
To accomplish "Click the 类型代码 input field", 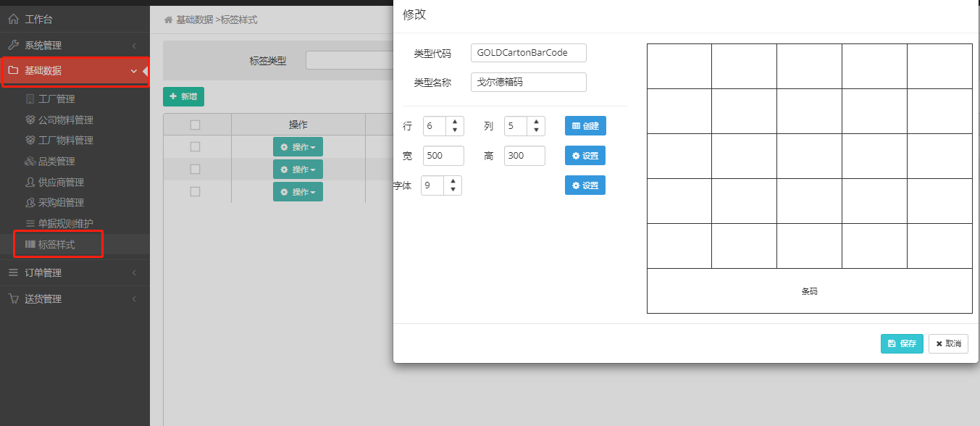I will [x=528, y=53].
